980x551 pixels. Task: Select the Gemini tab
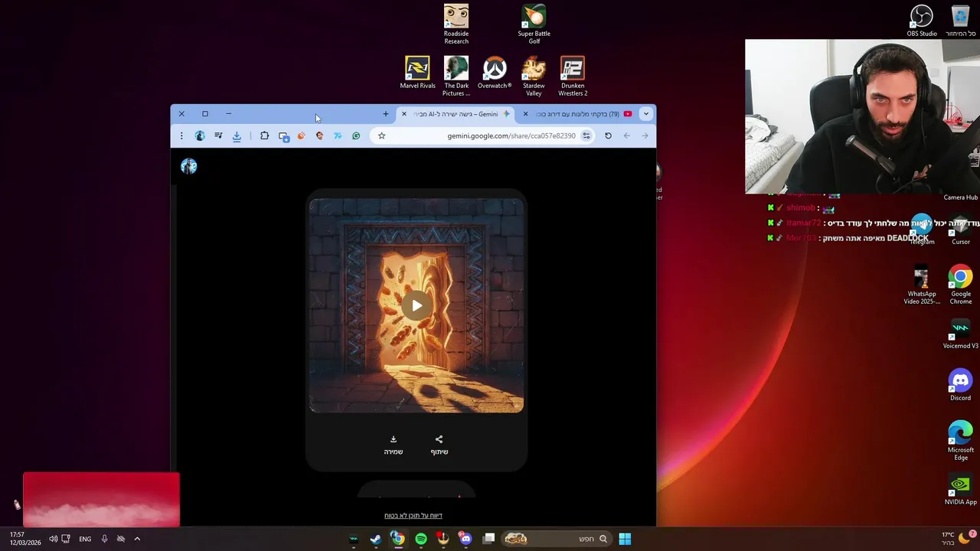click(x=456, y=114)
